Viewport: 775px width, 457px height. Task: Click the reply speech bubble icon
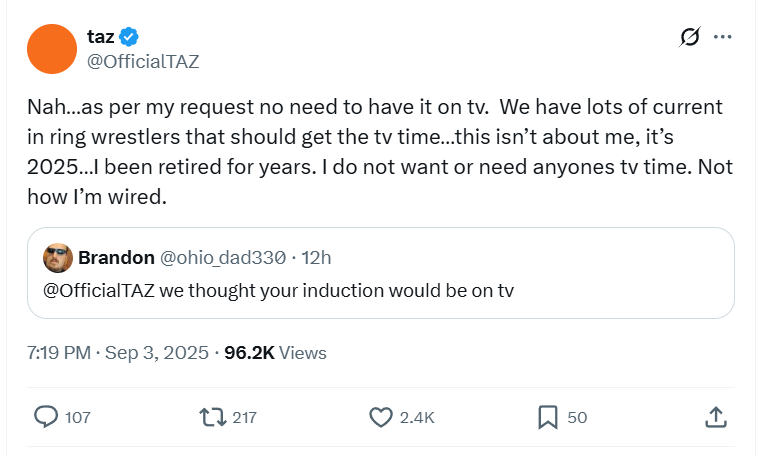(47, 417)
